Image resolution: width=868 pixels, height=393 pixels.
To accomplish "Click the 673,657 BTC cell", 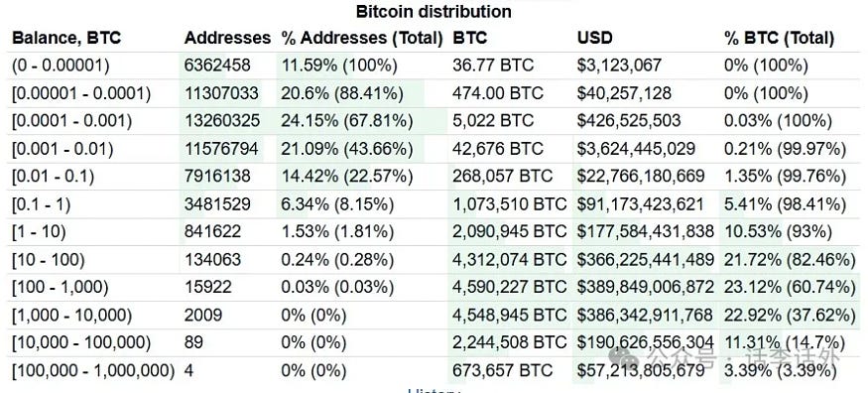I will pyautogui.click(x=502, y=370).
